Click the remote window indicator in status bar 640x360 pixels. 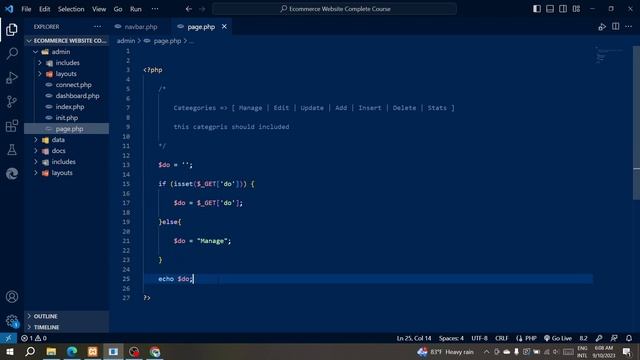point(8,338)
